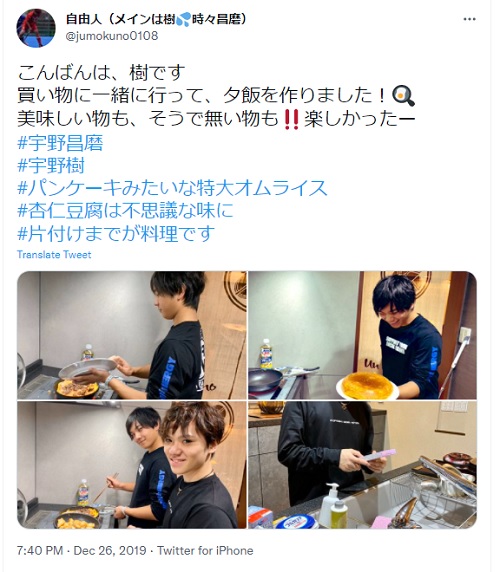
Task: Click the 7:40 PM · Dec 26, 2019 timestamp
Action: [81, 550]
